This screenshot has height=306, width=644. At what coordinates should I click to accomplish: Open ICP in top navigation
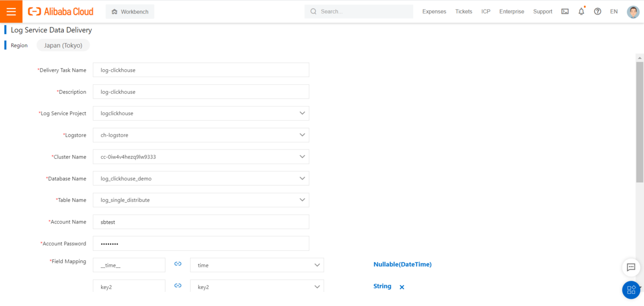click(x=486, y=11)
